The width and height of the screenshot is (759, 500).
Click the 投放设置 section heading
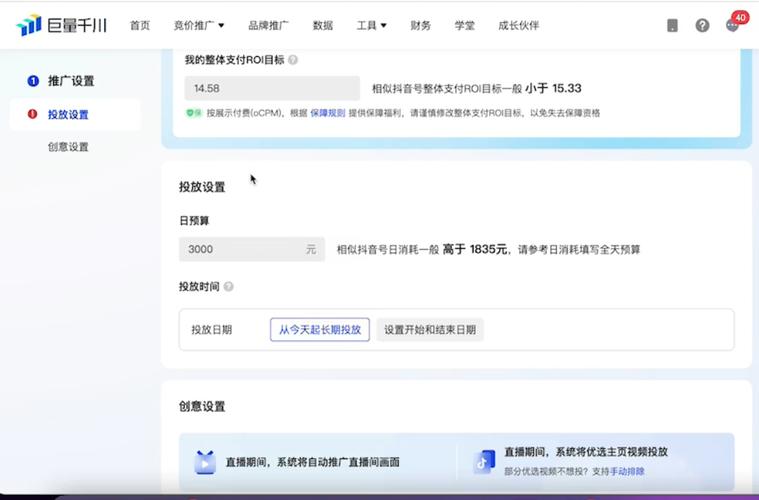tap(202, 187)
